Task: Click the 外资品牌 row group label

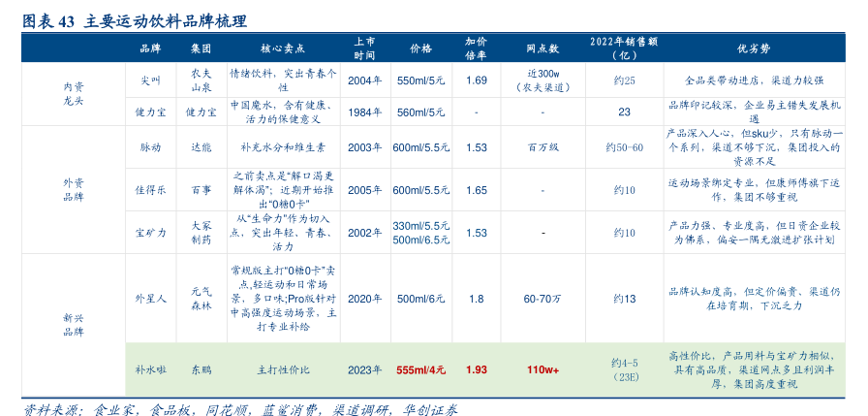Action: [74, 190]
